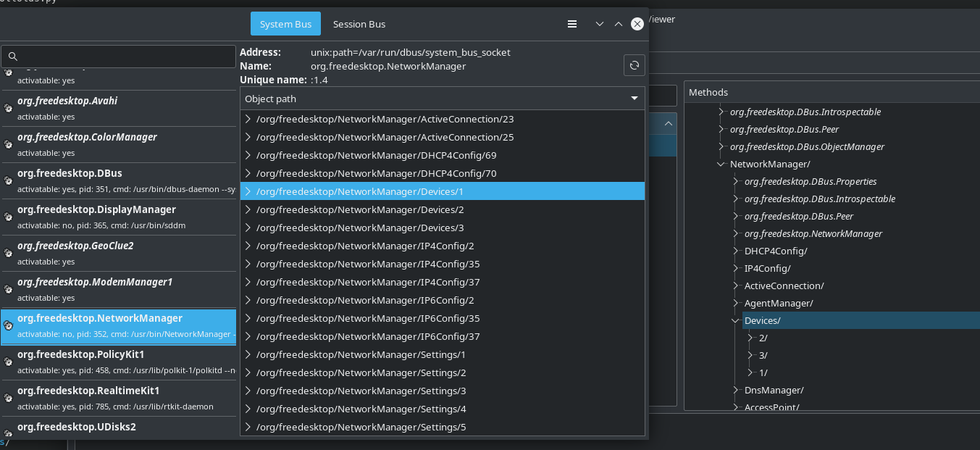Collapse the NetworkManager/ node in the Methods tree
The image size is (980, 450).
pos(721,164)
